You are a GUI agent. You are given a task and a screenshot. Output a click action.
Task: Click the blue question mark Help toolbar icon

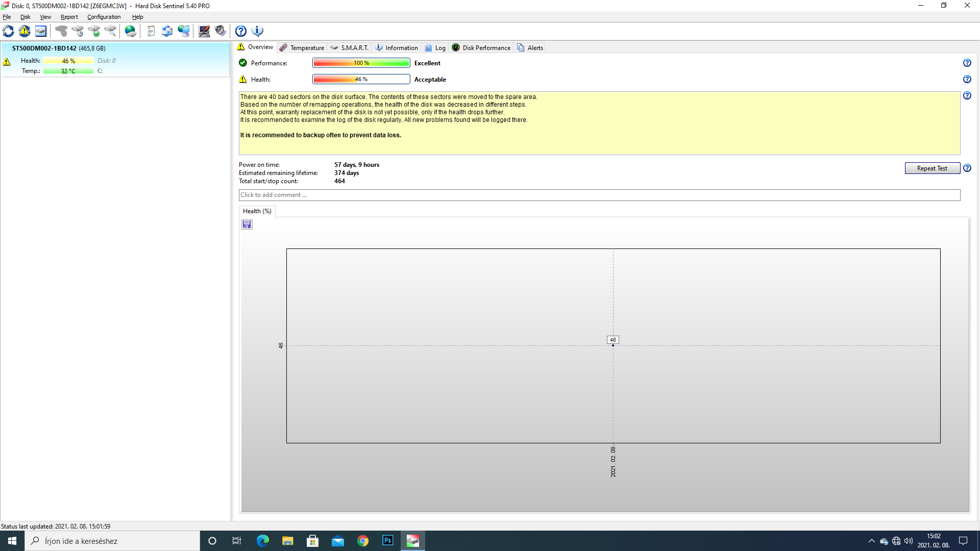pyautogui.click(x=241, y=31)
